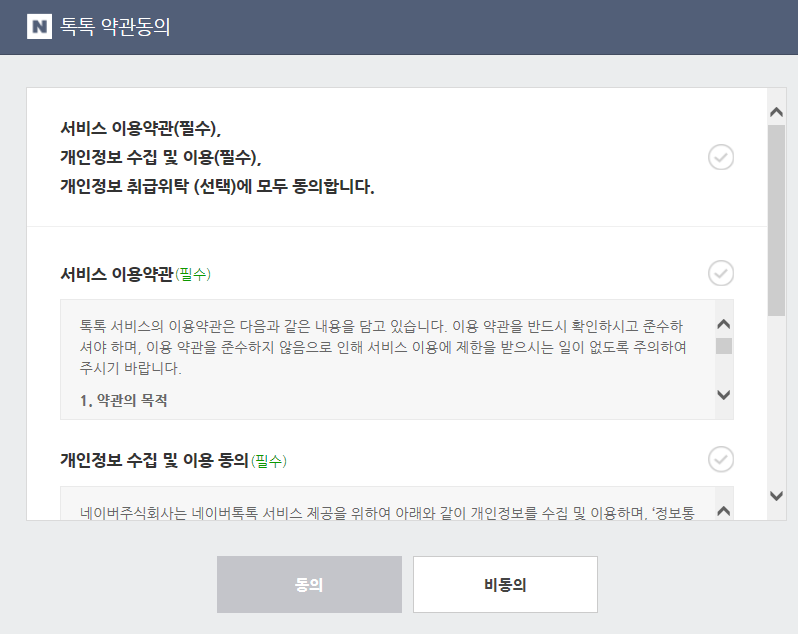798x634 pixels.
Task: Click the 개인정보 수집 및 이용 동의 heading
Action: 174,460
